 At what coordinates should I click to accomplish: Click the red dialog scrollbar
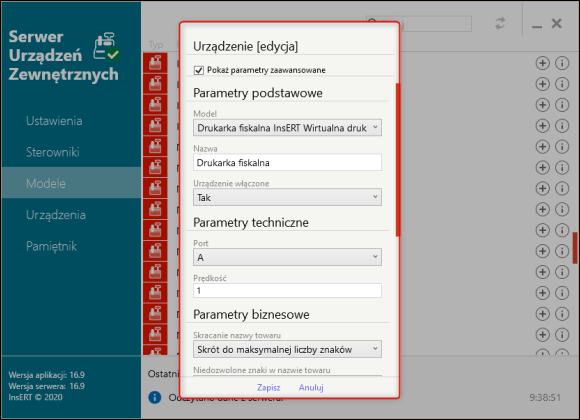click(398, 160)
